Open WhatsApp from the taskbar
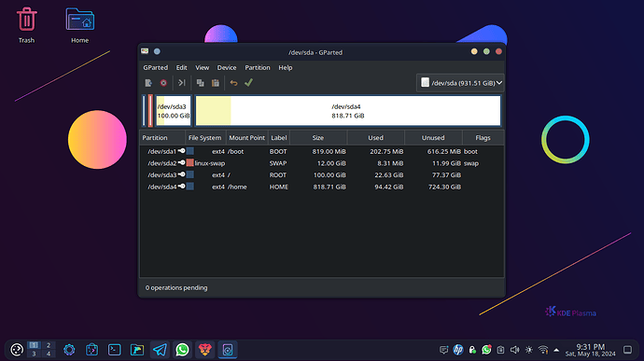Image resolution: width=644 pixels, height=361 pixels. click(x=182, y=350)
